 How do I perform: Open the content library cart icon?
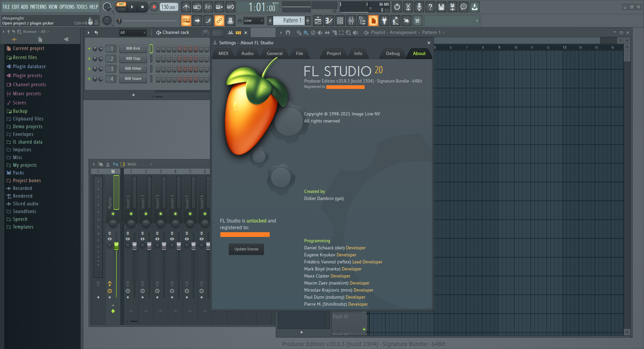click(418, 21)
